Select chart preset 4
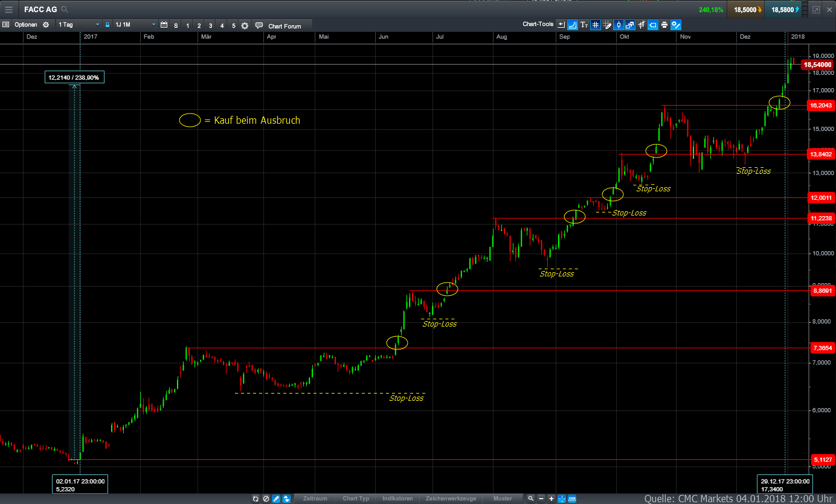Screen dimensions: 836x504 click(222, 25)
